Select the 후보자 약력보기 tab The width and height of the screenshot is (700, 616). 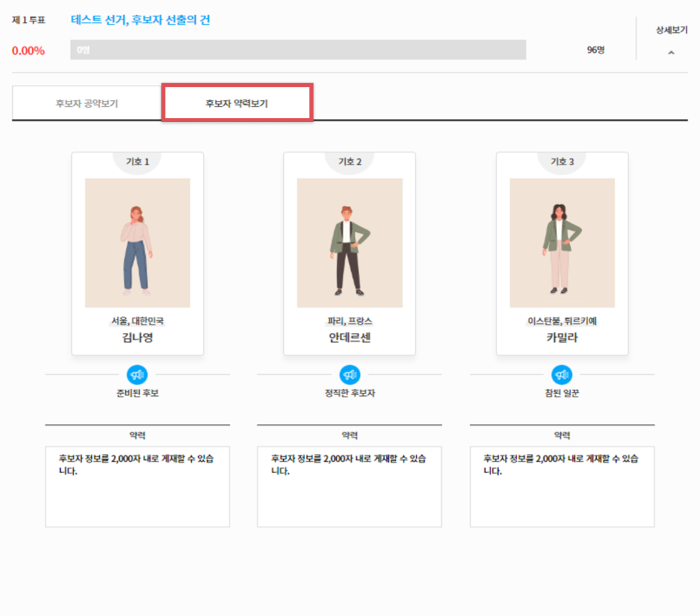[237, 103]
